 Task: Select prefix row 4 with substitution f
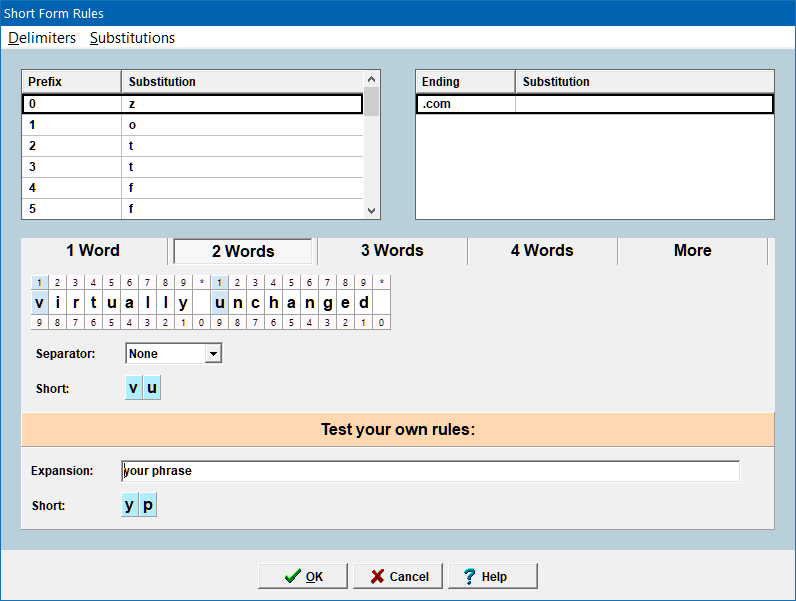tap(192, 188)
